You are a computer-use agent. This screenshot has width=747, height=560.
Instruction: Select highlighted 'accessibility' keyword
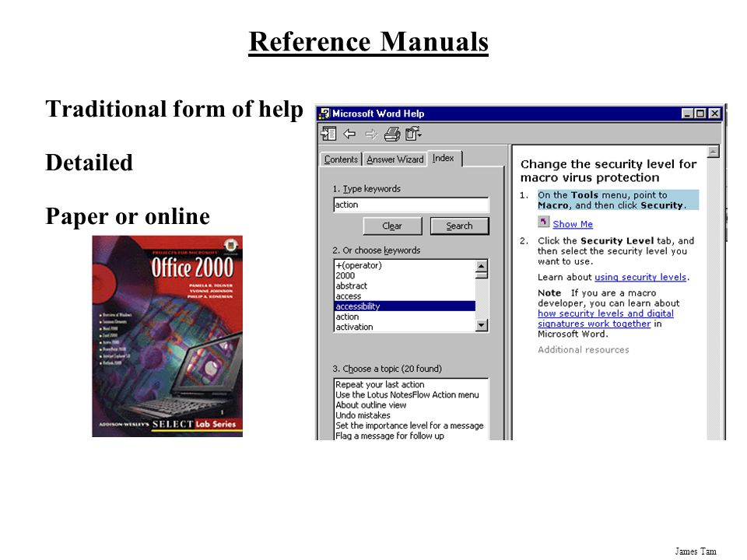coord(405,306)
